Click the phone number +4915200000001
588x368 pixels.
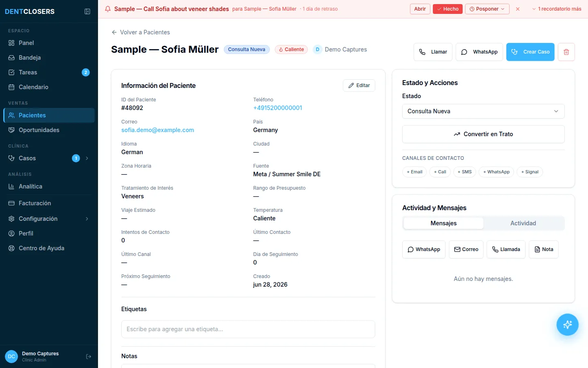(278, 108)
